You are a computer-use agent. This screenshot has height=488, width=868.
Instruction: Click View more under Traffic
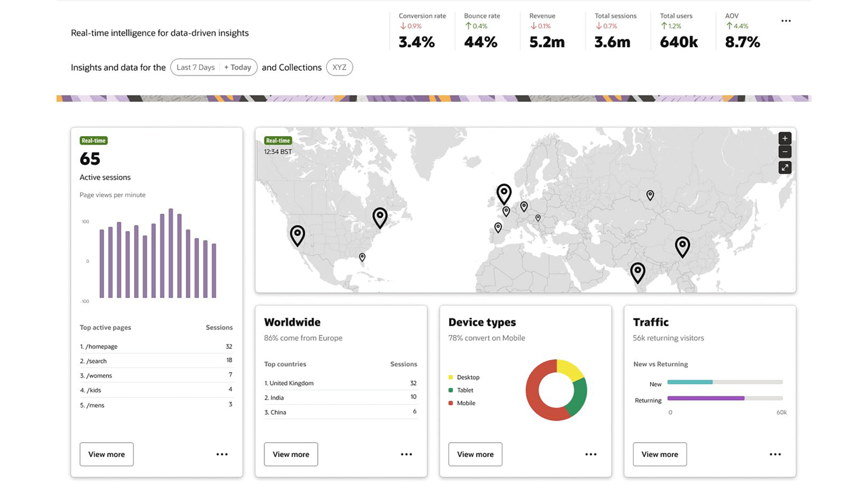pos(660,454)
